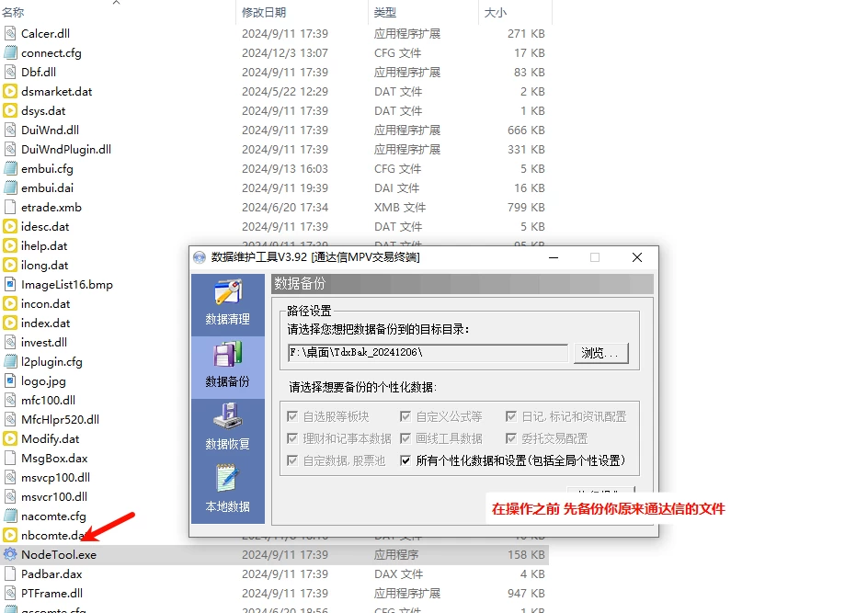This screenshot has width=868, height=613.
Task: Click the Padbar.dax file icon
Action: [10, 573]
